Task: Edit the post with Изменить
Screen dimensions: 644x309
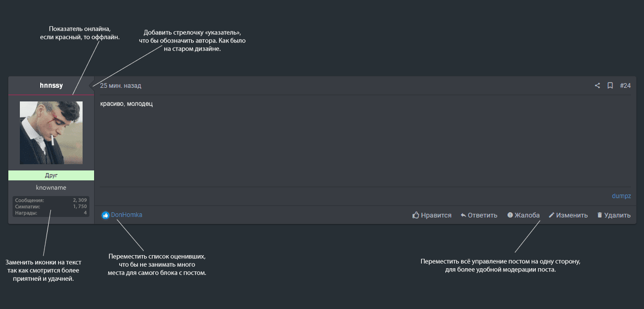Action: point(568,215)
